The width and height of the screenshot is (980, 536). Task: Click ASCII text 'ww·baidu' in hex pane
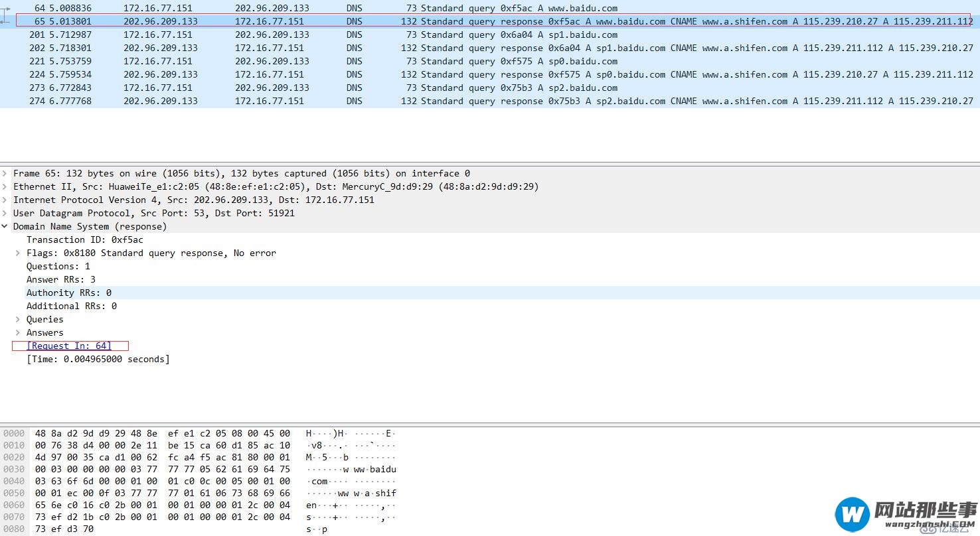click(x=375, y=469)
